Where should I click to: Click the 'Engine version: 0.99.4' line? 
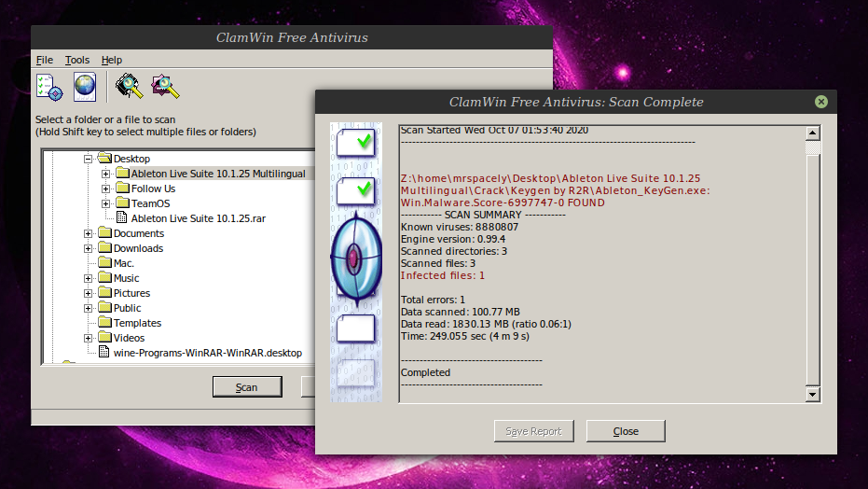tap(453, 239)
